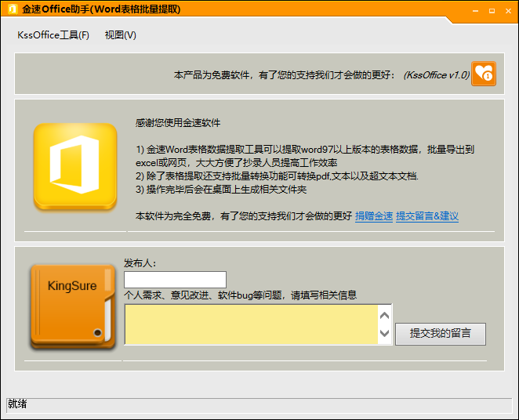The image size is (519, 420).
Task: Click the orange KingSure folder icon
Action: point(73,307)
